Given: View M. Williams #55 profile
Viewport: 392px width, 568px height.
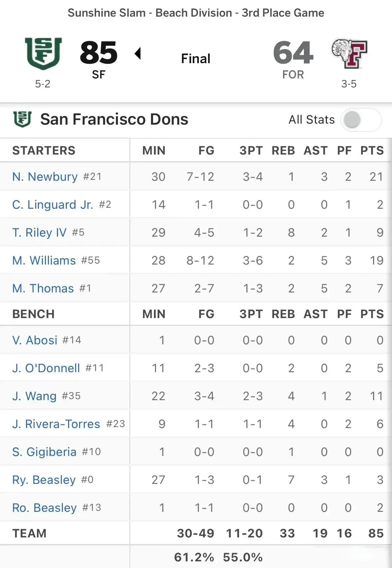Looking at the screenshot, I should click(x=44, y=260).
